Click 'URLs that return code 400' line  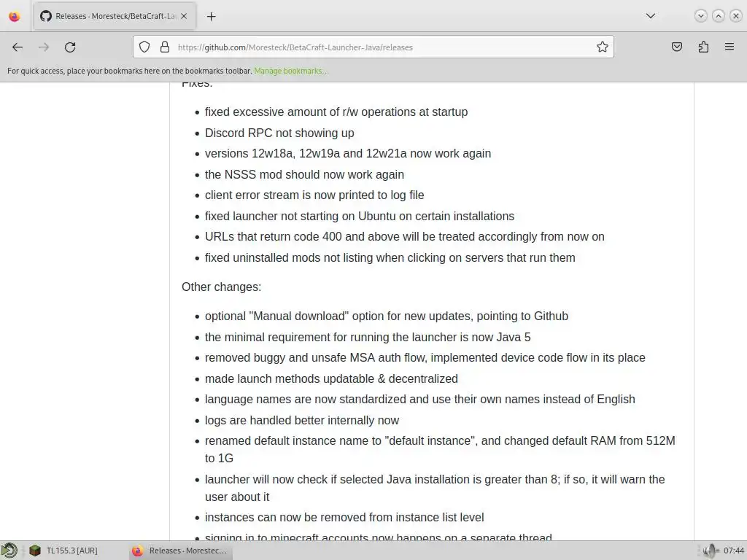coord(404,237)
